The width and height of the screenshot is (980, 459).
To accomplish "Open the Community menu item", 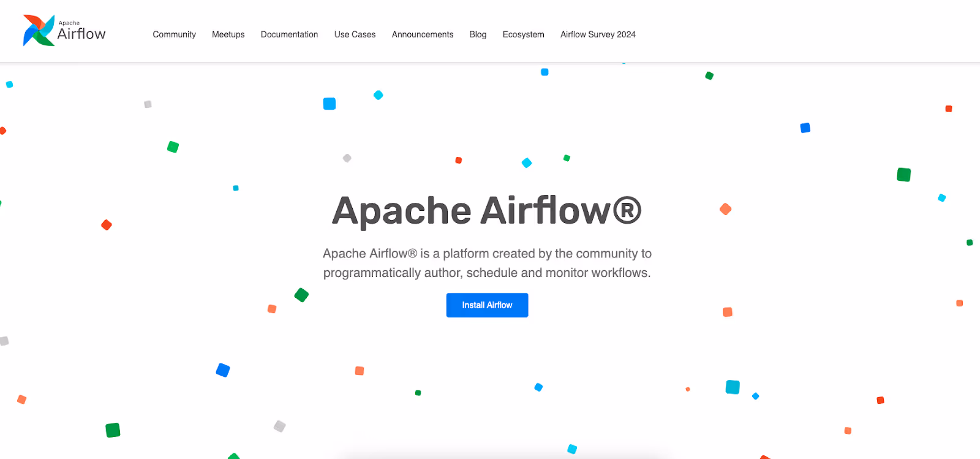I will tap(174, 34).
